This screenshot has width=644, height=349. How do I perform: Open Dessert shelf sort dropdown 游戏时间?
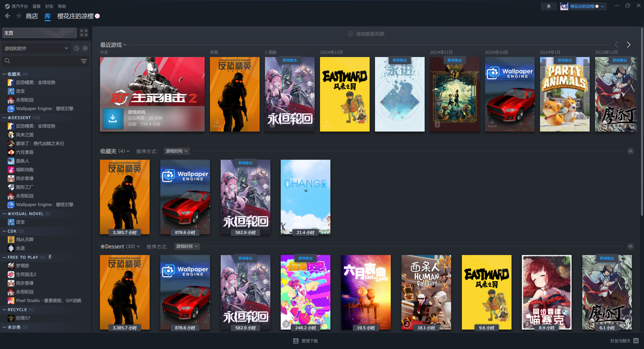click(187, 246)
